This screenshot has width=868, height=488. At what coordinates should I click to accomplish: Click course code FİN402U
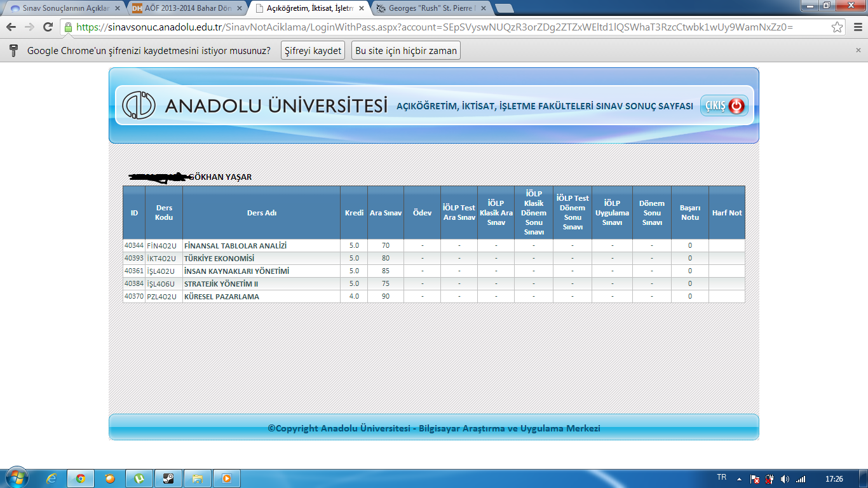tap(161, 245)
